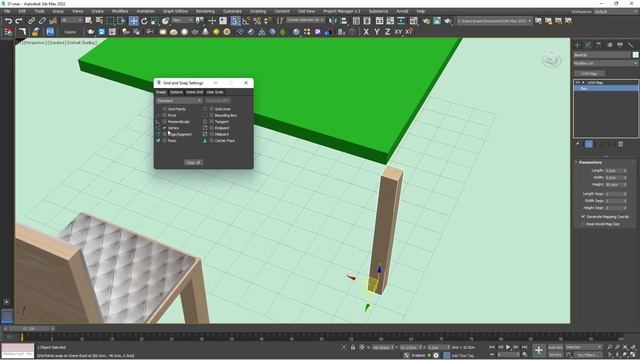
Task: Open the Mirror tool
Action: pyautogui.click(x=333, y=21)
